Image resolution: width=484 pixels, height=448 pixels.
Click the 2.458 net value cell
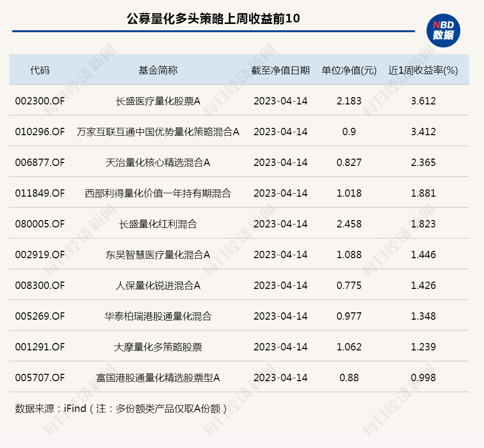pyautogui.click(x=349, y=224)
